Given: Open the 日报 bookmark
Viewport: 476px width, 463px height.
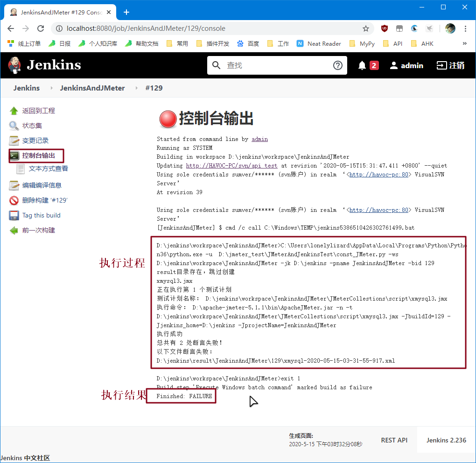Looking at the screenshot, I should coord(60,44).
